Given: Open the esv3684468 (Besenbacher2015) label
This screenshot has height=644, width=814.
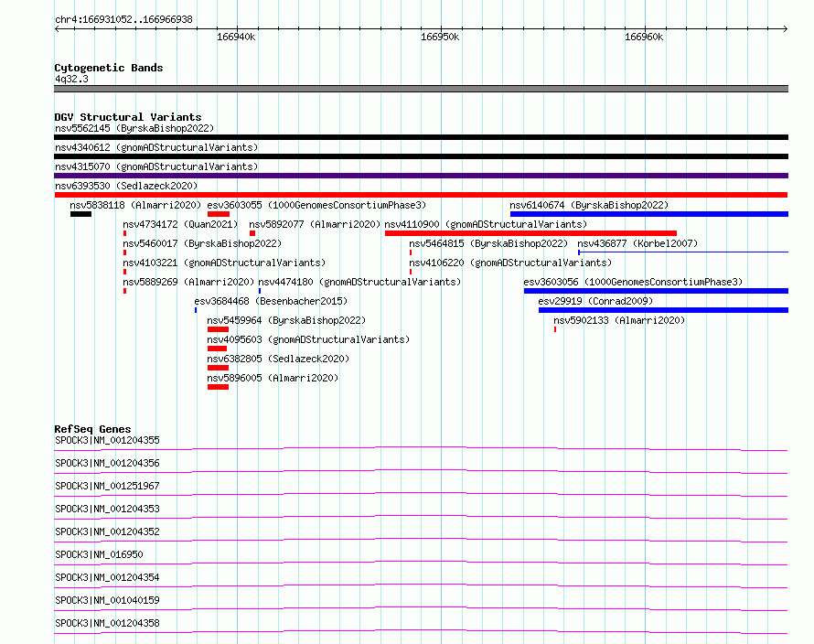Looking at the screenshot, I should coord(271,301).
